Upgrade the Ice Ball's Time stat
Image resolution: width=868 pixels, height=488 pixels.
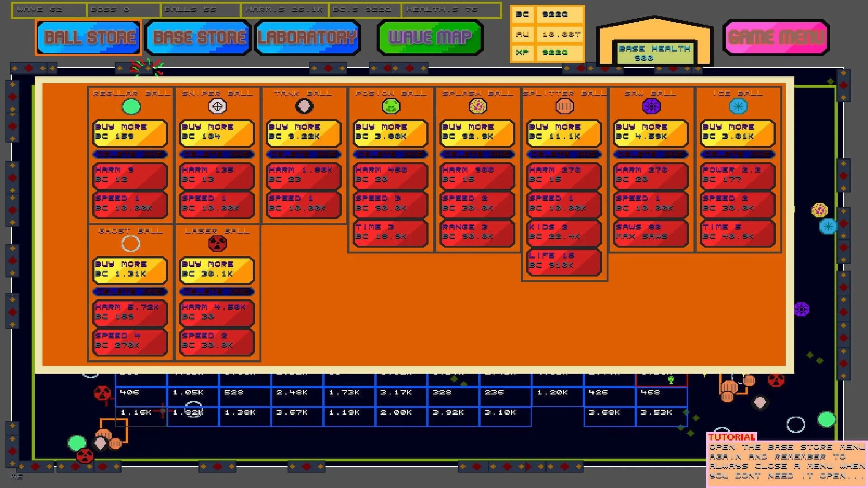tap(737, 232)
